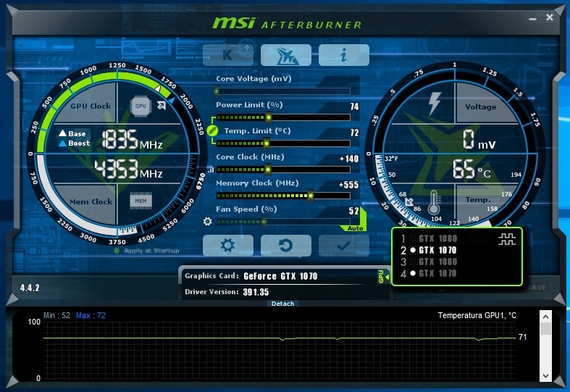Apply settings with the checkmark button
The width and height of the screenshot is (570, 392).
click(344, 246)
